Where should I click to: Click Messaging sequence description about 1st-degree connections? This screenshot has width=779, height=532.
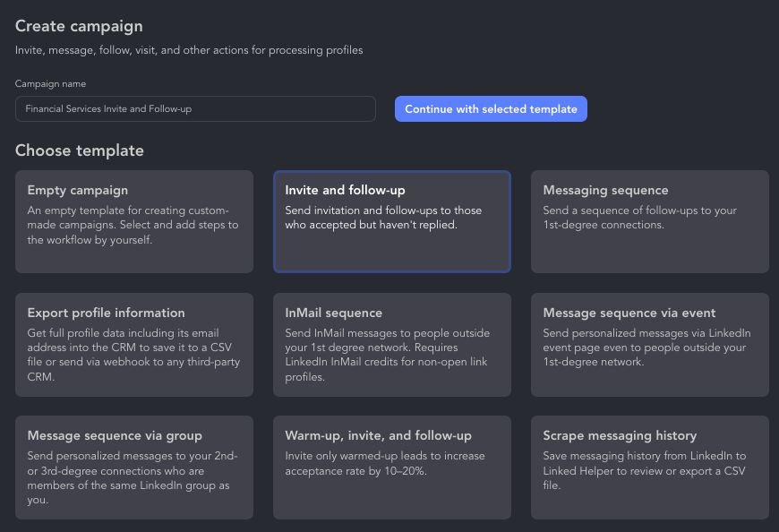point(639,218)
